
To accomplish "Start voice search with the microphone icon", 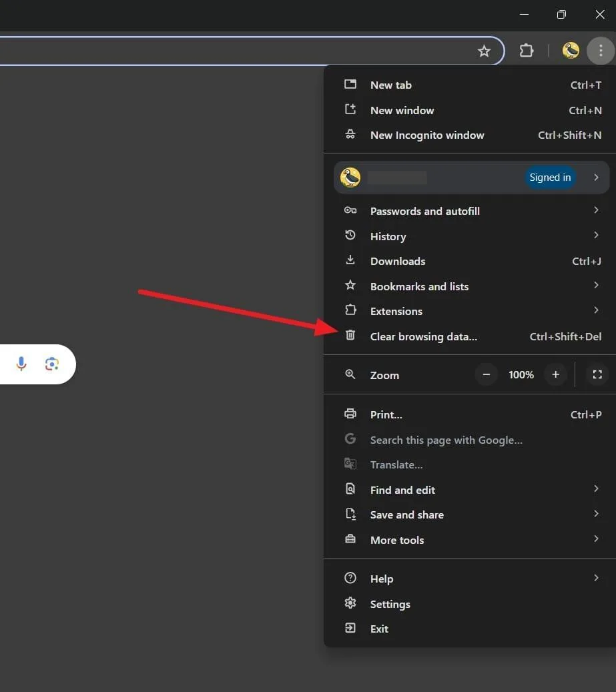I will tap(21, 364).
